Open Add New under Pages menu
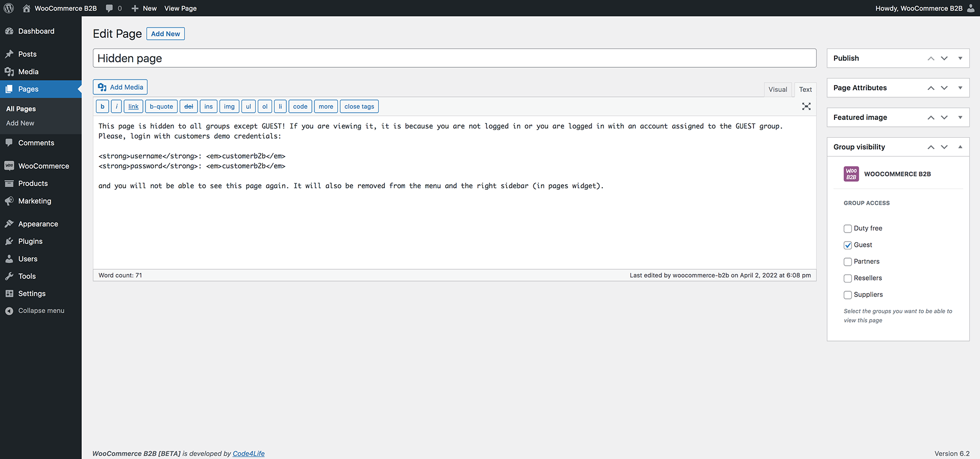The height and width of the screenshot is (459, 980). pyautogui.click(x=20, y=123)
